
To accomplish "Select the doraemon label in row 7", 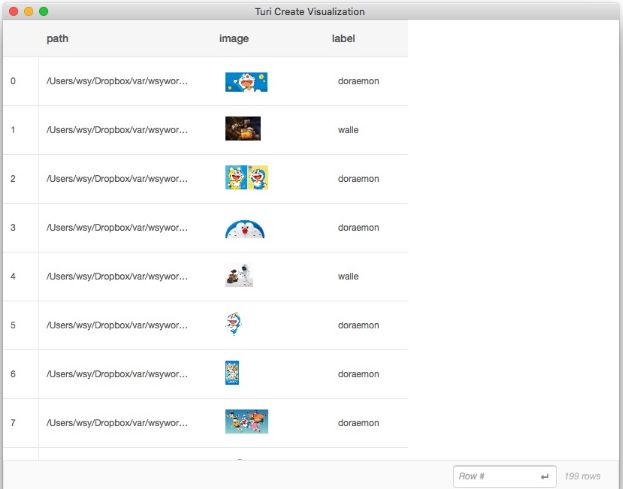I will coord(358,423).
